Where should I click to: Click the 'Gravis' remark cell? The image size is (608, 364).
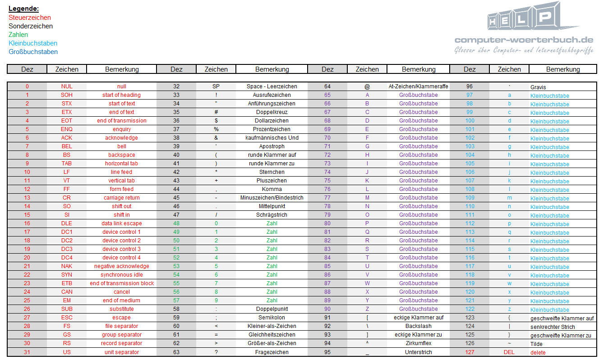click(x=563, y=86)
